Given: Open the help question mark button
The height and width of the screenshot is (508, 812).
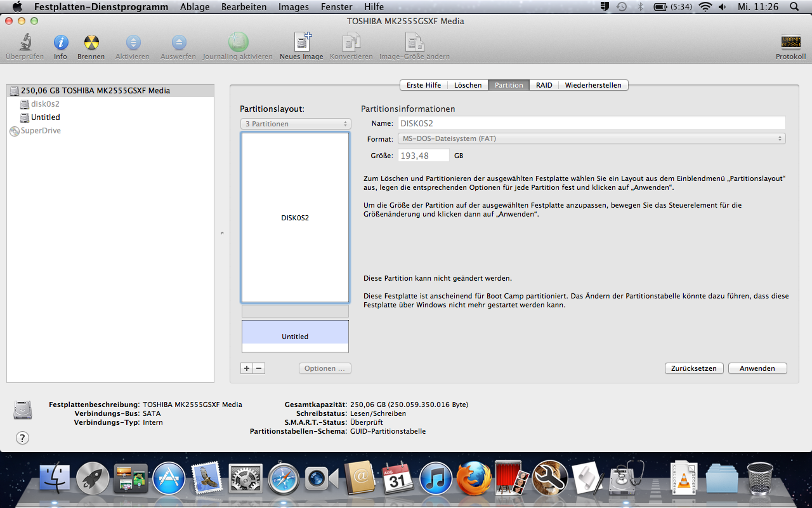Looking at the screenshot, I should (22, 438).
